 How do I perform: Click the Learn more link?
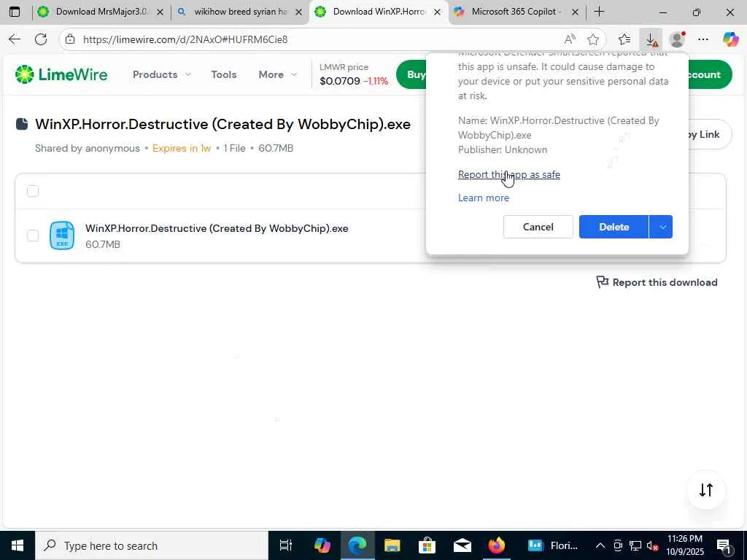(484, 198)
